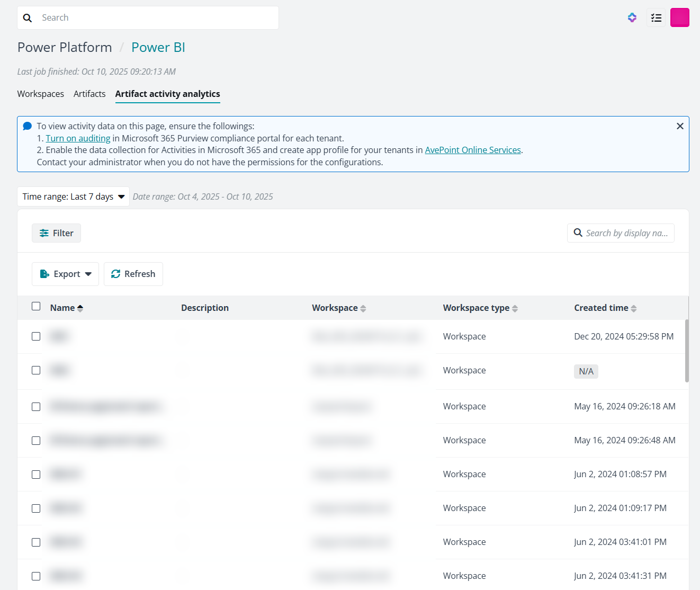
Task: Select all rows using the header checkbox
Action: coord(36,306)
